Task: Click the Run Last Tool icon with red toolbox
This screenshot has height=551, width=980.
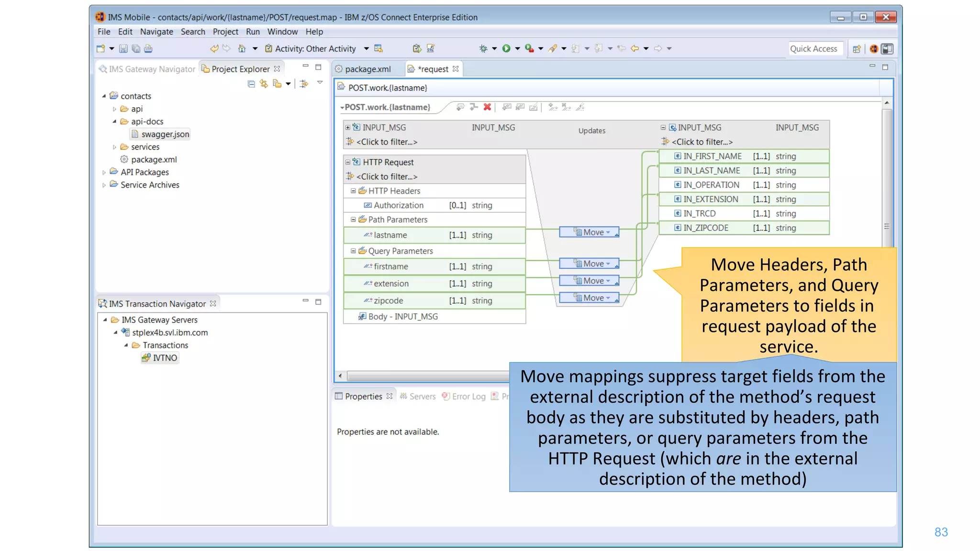Action: tap(529, 48)
